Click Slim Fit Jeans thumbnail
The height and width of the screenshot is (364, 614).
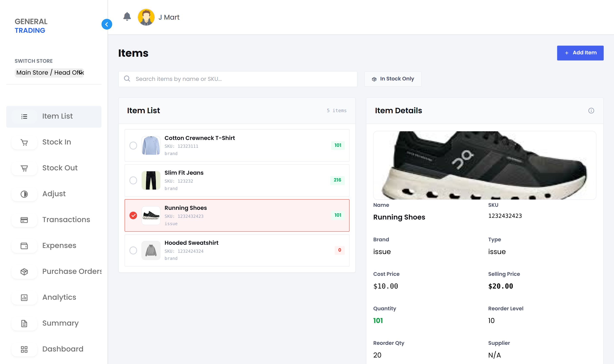151,180
